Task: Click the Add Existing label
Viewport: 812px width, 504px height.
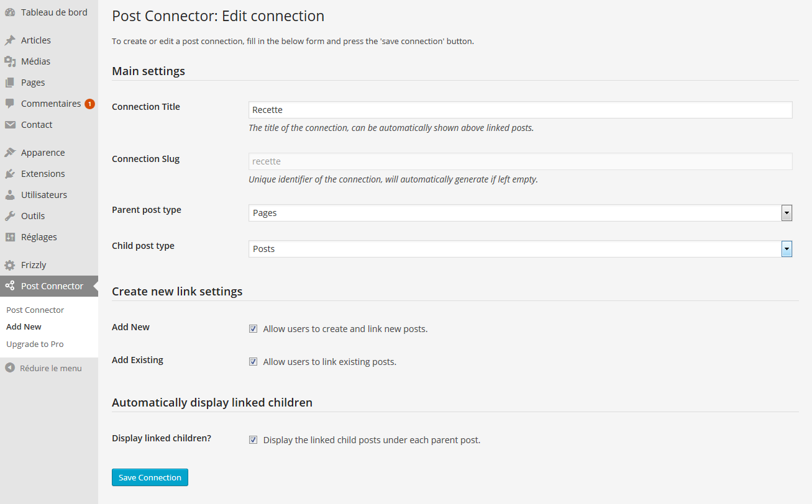Action: [x=137, y=360]
